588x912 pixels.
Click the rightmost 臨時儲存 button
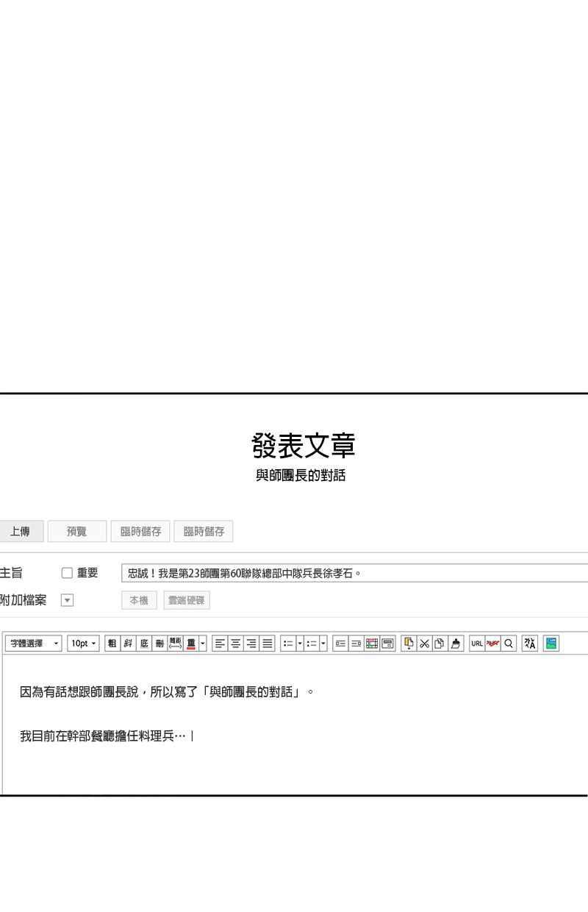[x=204, y=532]
